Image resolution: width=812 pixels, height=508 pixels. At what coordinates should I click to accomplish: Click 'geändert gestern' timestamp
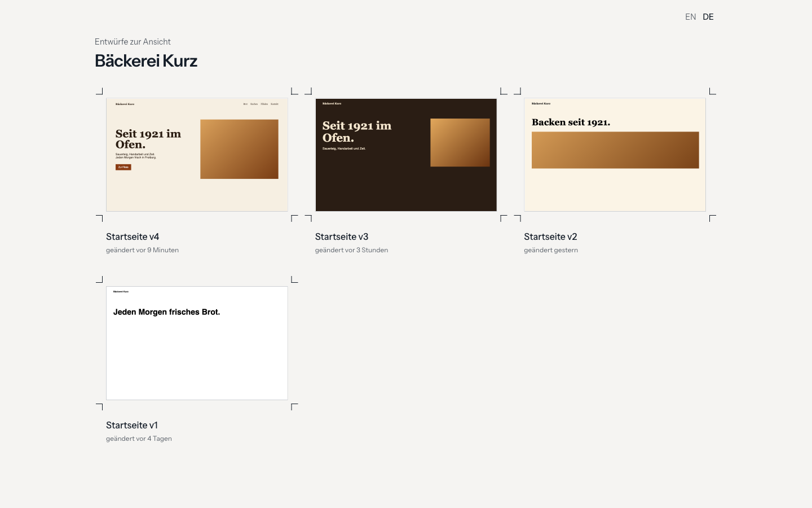coord(551,250)
